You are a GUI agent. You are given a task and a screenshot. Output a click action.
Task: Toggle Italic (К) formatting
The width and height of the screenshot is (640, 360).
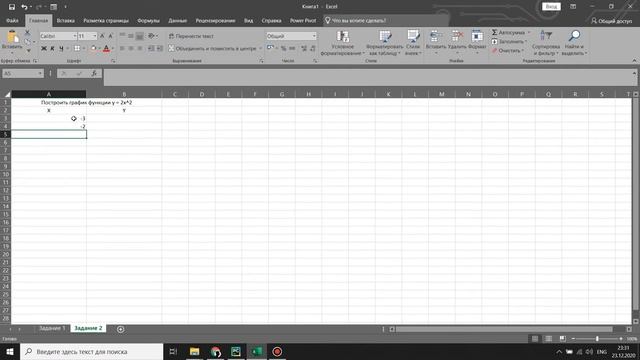coord(52,49)
